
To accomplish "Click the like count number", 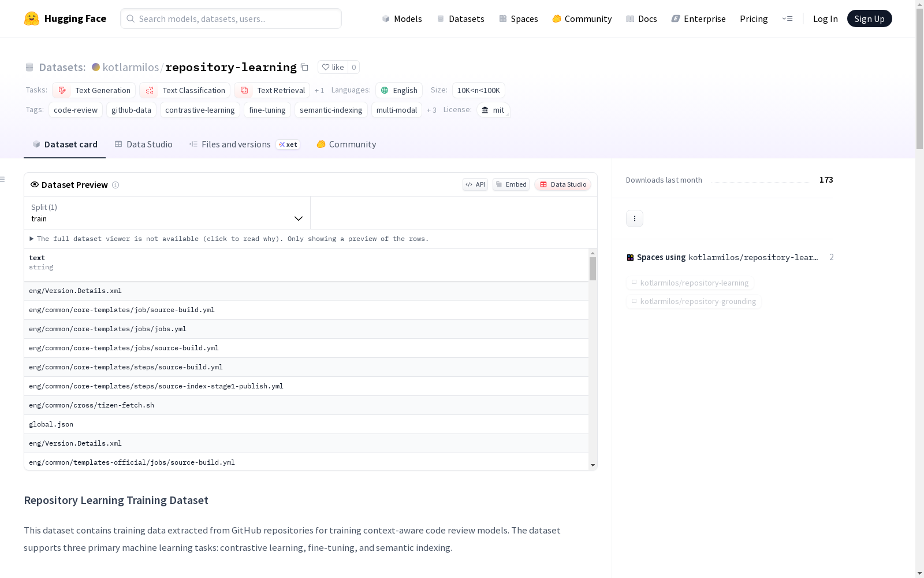I will click(354, 67).
